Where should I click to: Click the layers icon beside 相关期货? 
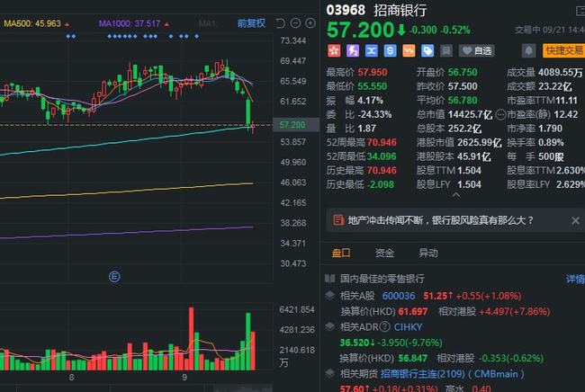point(329,373)
